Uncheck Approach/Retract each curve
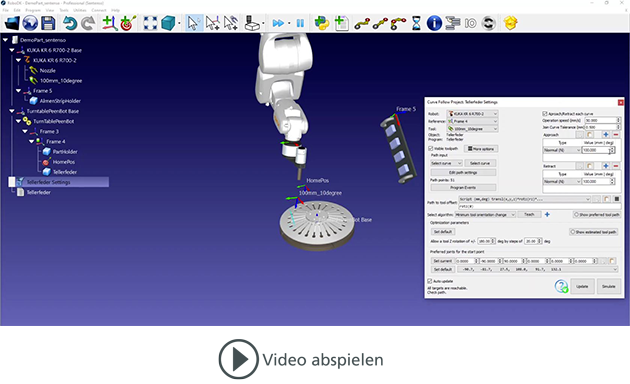Screen dimensions: 630x384 click(x=545, y=114)
